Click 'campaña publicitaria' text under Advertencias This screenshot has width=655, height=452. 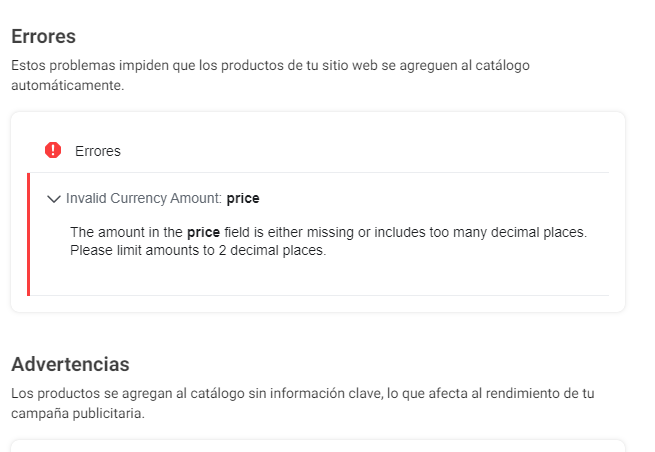tap(77, 413)
